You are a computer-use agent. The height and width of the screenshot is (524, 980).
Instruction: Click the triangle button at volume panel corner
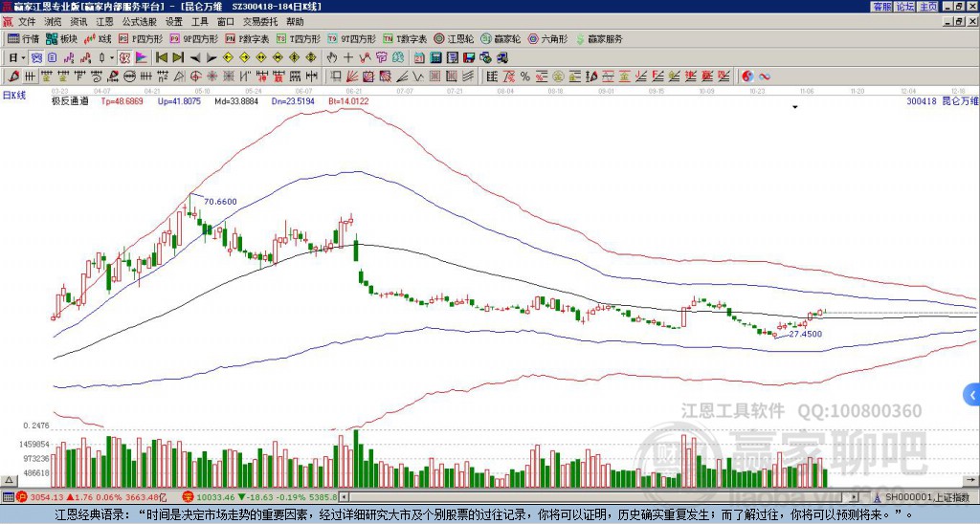pos(9,480)
